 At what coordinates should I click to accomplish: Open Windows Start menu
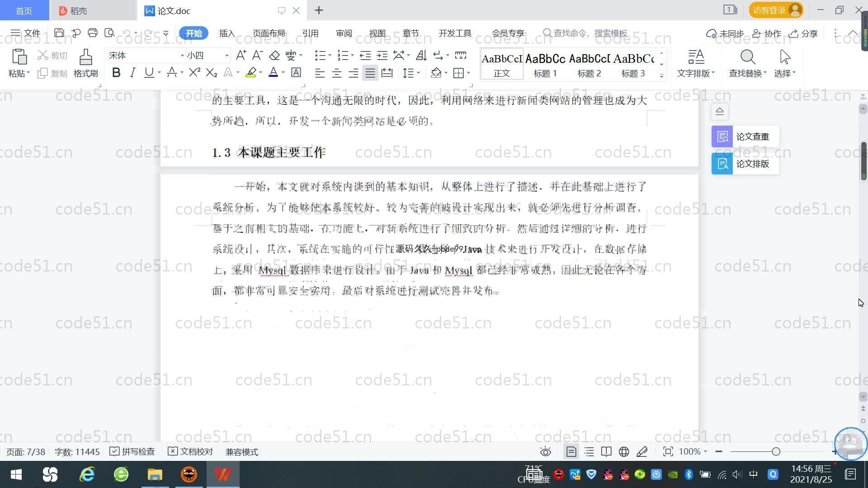[16, 474]
